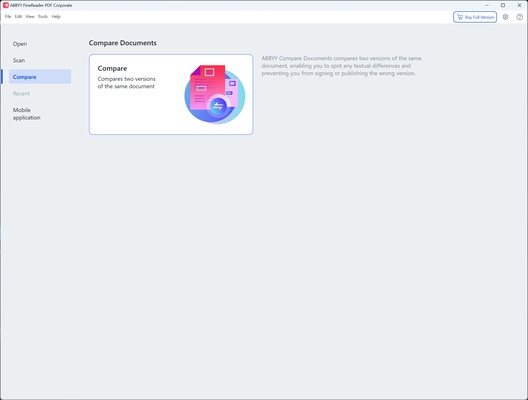Viewport: 528px width, 400px height.
Task: Open the File menu
Action: pyautogui.click(x=8, y=16)
